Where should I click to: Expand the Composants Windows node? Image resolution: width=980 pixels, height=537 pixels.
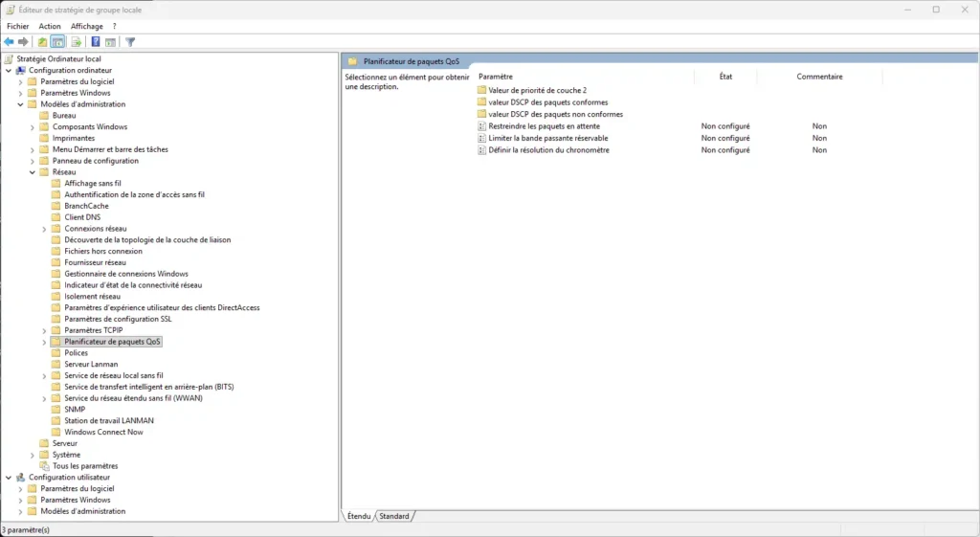coord(32,127)
